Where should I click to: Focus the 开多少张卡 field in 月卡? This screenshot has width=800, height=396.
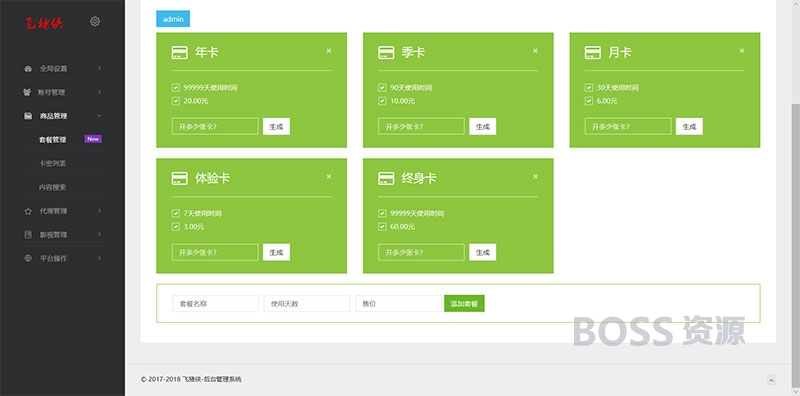pyautogui.click(x=628, y=127)
